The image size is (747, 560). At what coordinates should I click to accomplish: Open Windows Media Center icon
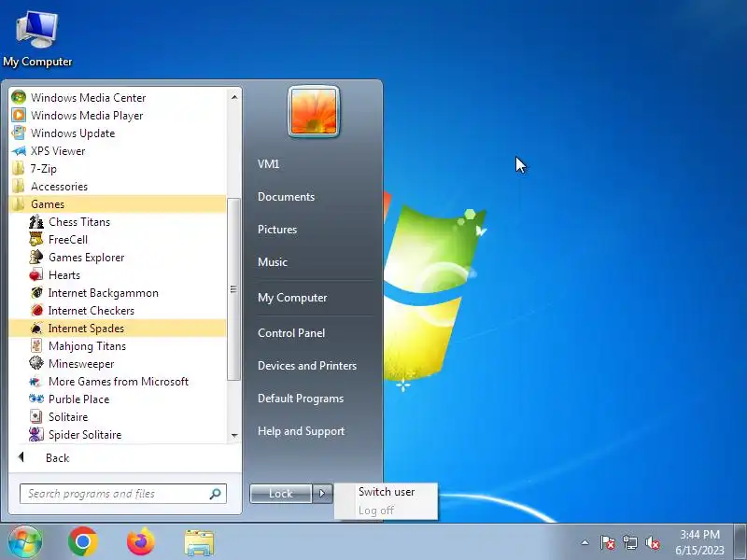pyautogui.click(x=19, y=98)
